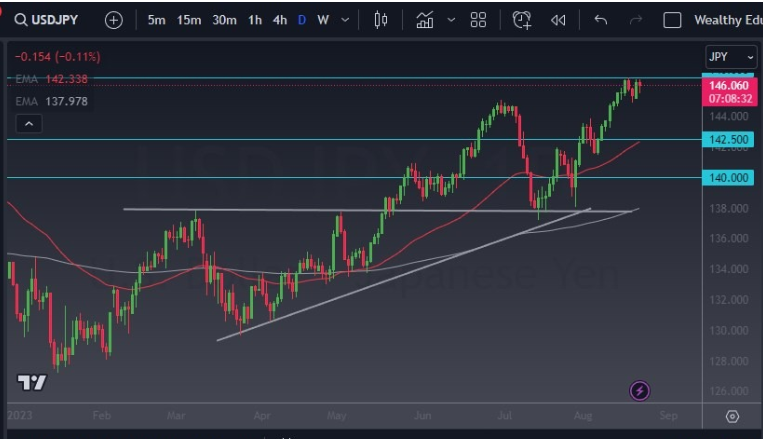Select the 140.000 horizontal line price label
This screenshot has height=439, width=763.
point(728,178)
